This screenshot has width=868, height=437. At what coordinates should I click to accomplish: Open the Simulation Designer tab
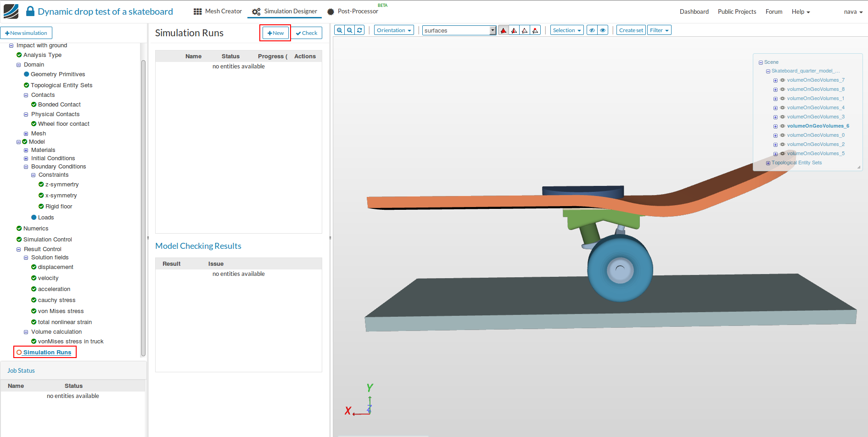click(x=285, y=11)
